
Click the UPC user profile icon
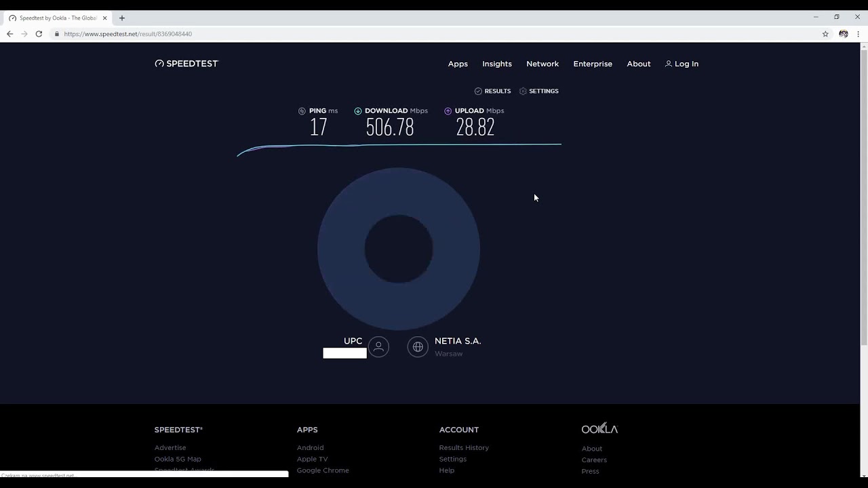coord(378,347)
